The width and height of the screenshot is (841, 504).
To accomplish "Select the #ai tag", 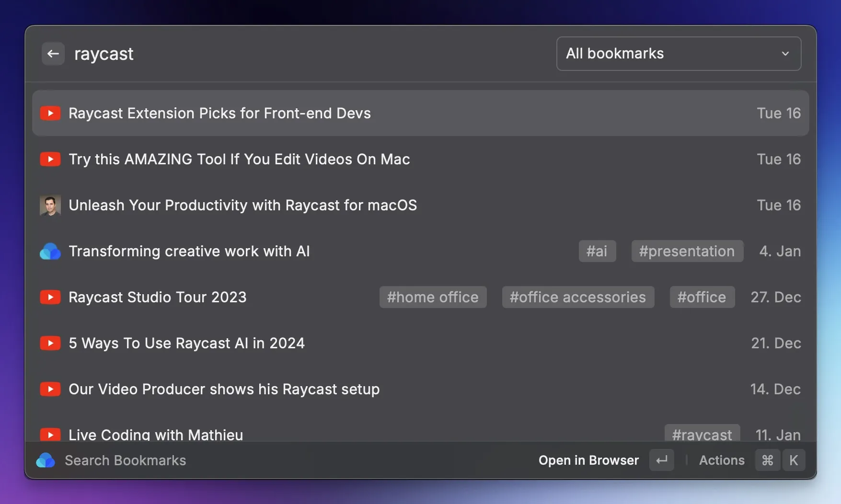I will point(597,251).
